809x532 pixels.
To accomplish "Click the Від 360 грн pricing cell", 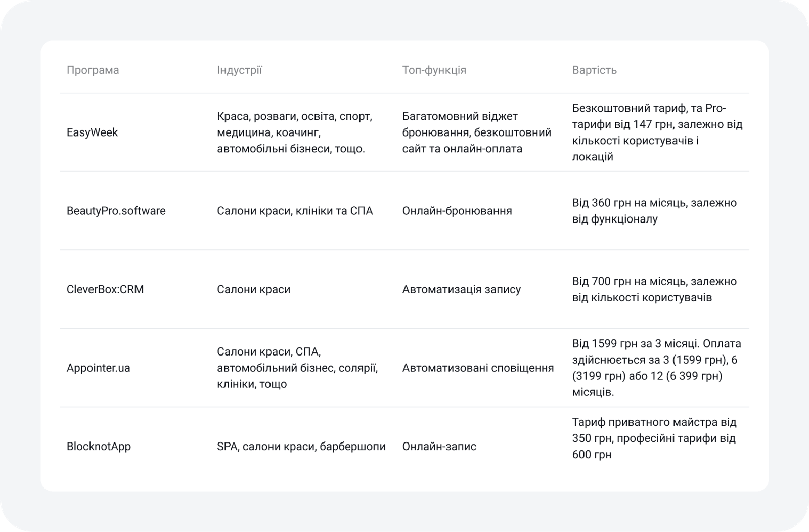I will click(x=654, y=211).
